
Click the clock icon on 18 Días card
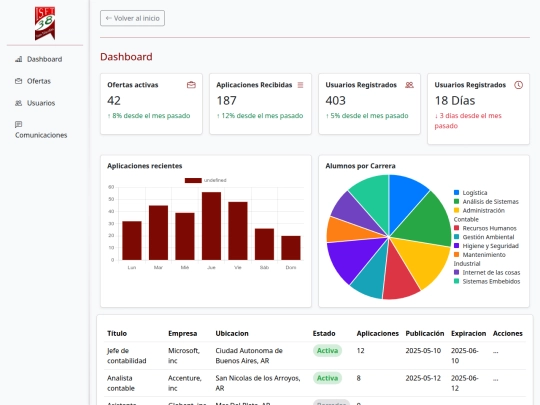pyautogui.click(x=518, y=85)
